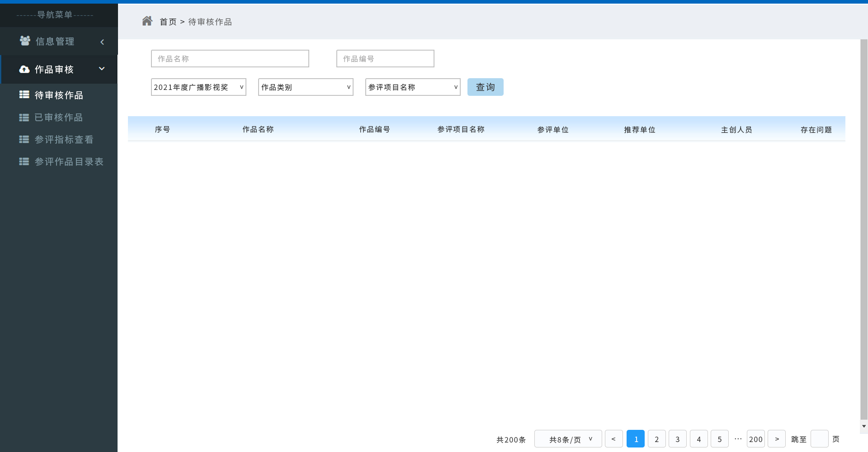This screenshot has width=868, height=452.
Task: Click the 信息管理 users icon
Action: (x=25, y=41)
